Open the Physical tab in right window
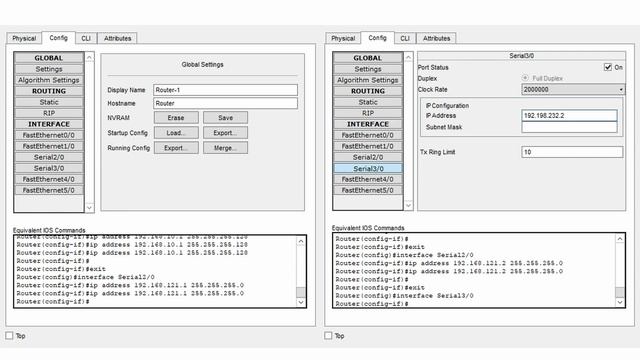This screenshot has width=640, height=360. pyautogui.click(x=343, y=38)
